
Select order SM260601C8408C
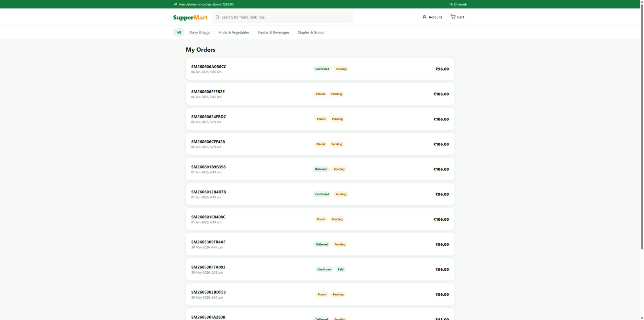tap(320, 219)
